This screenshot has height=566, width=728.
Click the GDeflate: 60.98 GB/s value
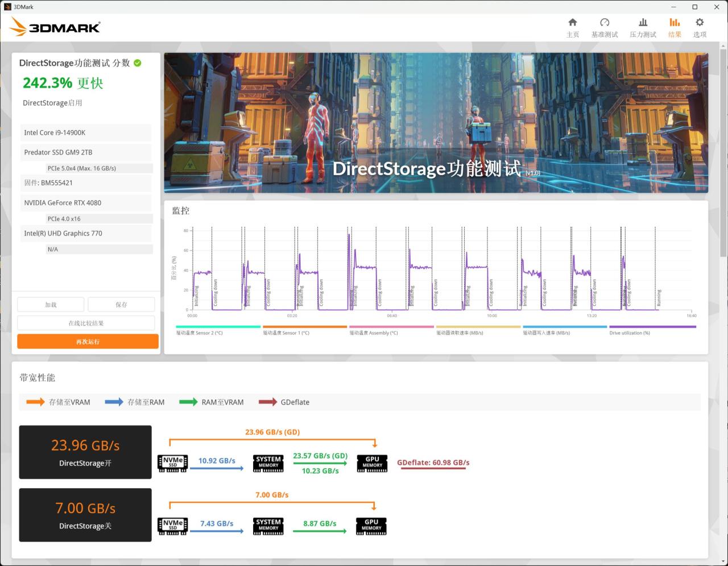pos(433,462)
